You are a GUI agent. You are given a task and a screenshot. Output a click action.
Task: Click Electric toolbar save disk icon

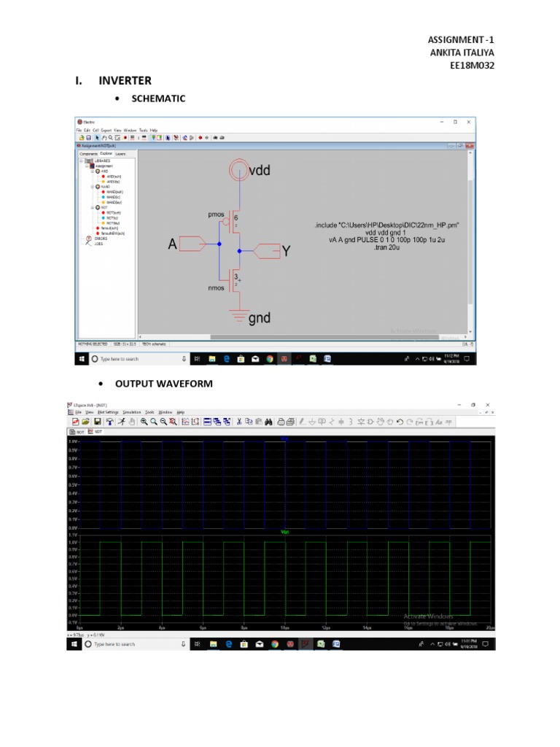click(x=88, y=138)
